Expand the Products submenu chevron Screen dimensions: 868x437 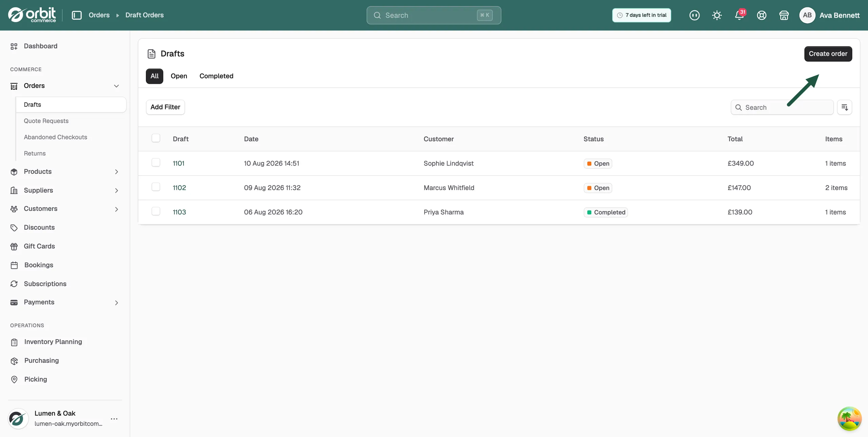[x=116, y=172]
